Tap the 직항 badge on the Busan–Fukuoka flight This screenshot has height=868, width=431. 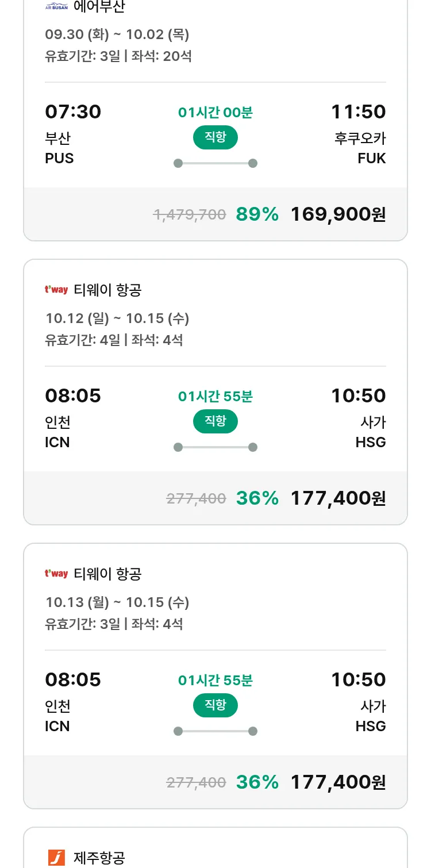tap(215, 137)
